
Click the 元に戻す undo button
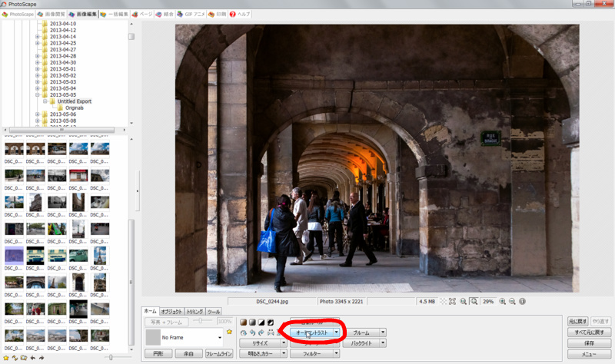[577, 321]
